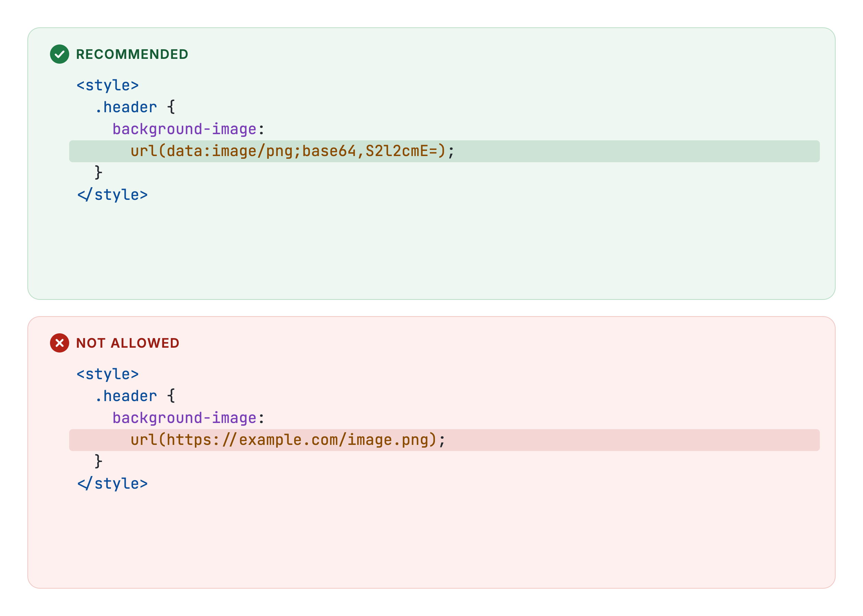Click the closing </style> tag in Recommended panel

click(x=112, y=195)
